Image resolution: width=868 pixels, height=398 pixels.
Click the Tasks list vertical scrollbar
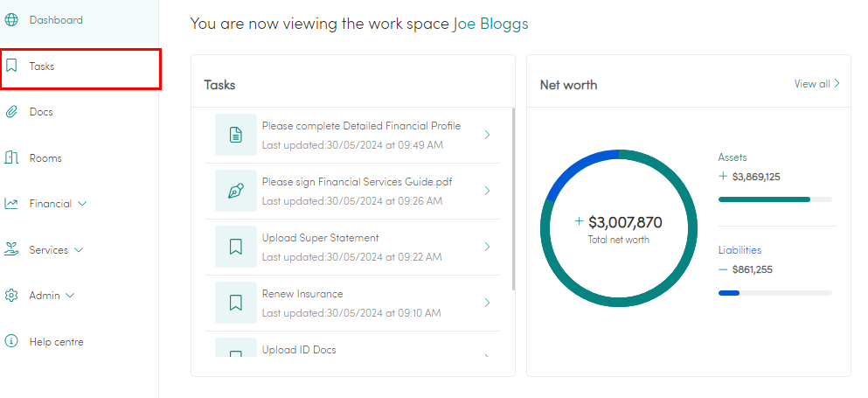514,199
